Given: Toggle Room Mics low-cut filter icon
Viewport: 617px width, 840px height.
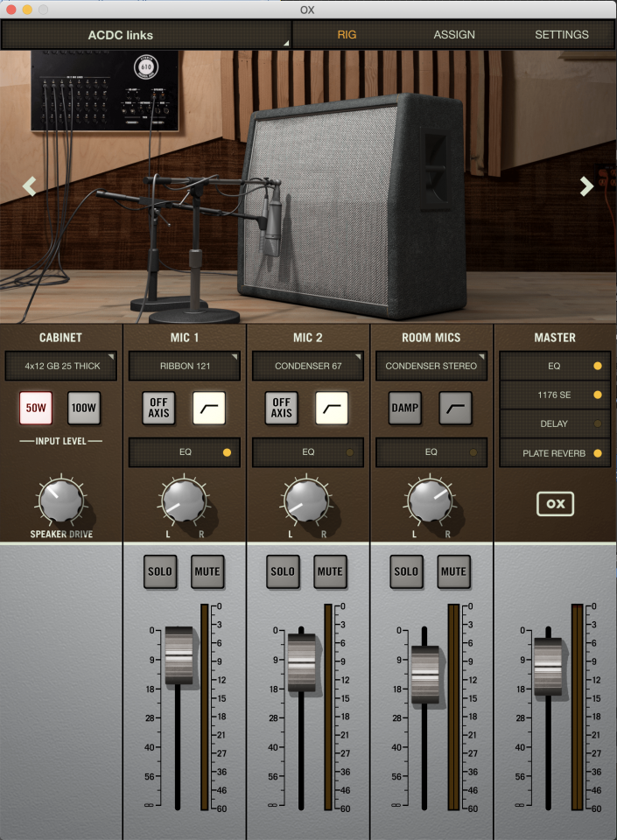Looking at the screenshot, I should point(455,409).
